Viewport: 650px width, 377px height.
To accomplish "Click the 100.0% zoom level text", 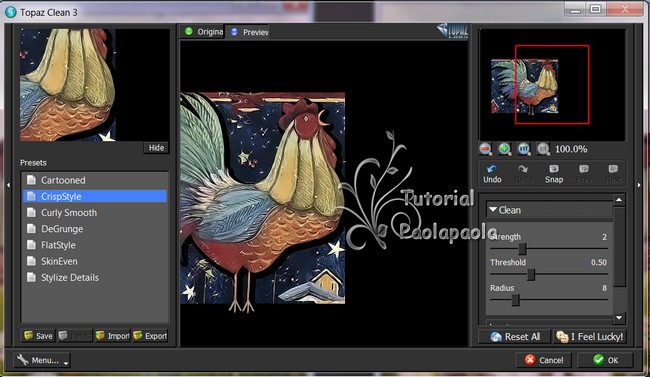I will coord(571,149).
